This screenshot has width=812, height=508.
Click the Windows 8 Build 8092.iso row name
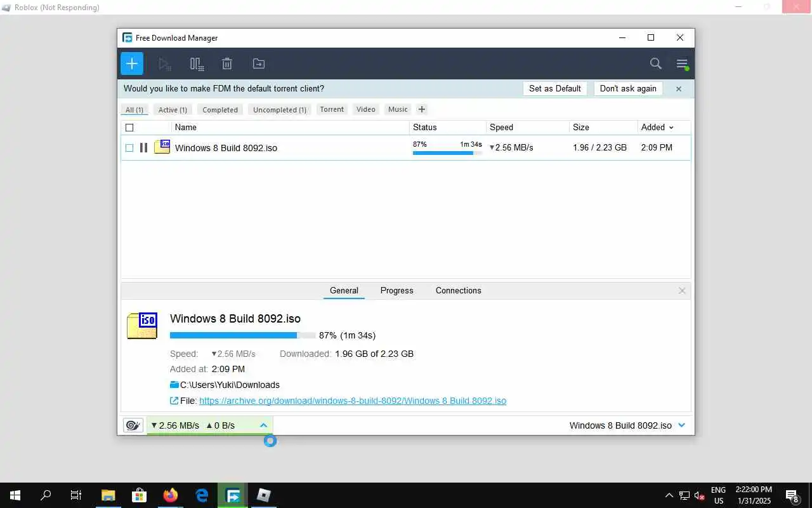click(226, 148)
